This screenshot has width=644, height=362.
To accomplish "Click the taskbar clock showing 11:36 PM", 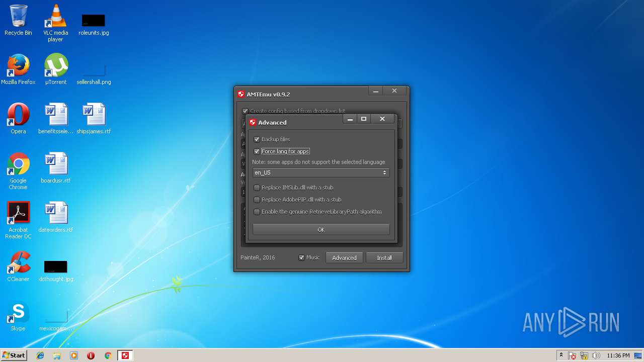I will pyautogui.click(x=618, y=355).
